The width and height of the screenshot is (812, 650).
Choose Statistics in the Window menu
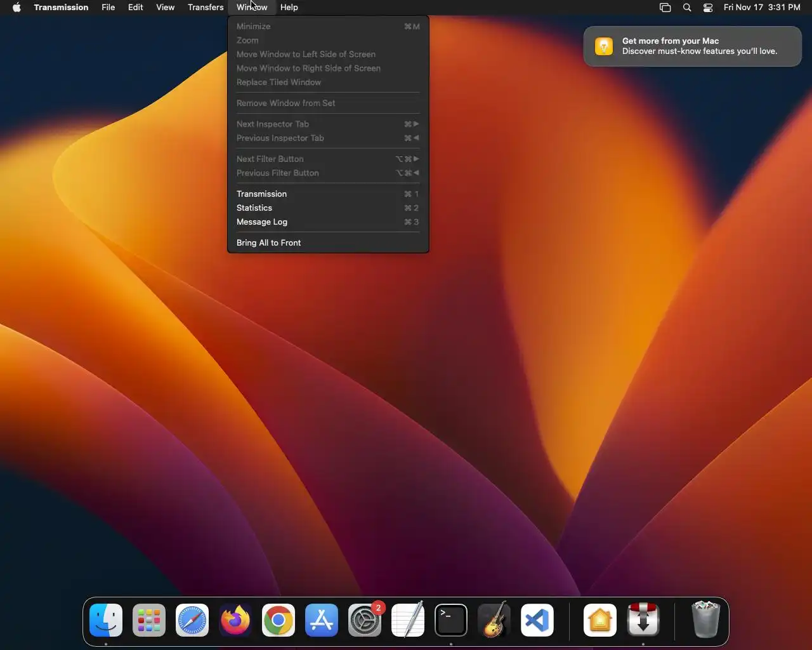click(328, 208)
